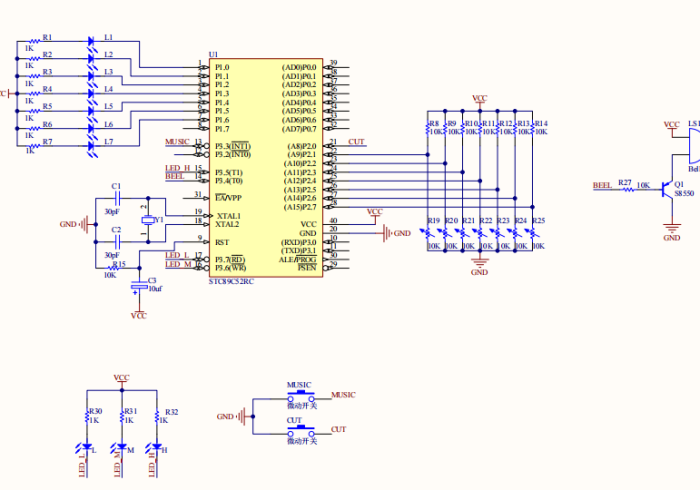Click the STC89C52RC chip name text

click(231, 282)
